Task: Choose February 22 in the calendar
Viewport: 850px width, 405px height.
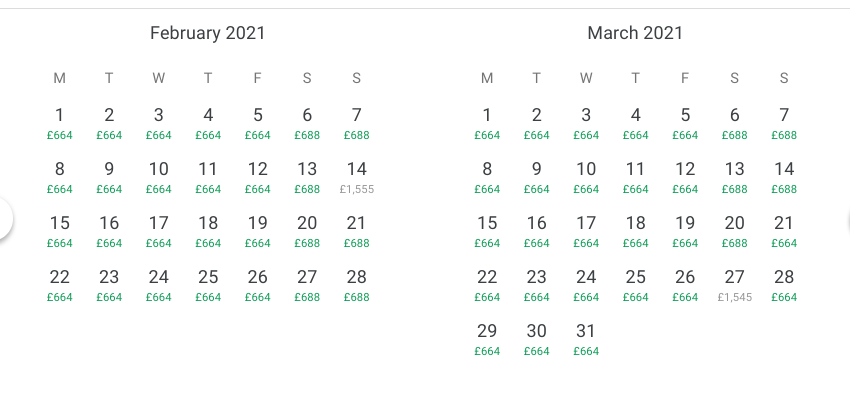Action: click(59, 284)
